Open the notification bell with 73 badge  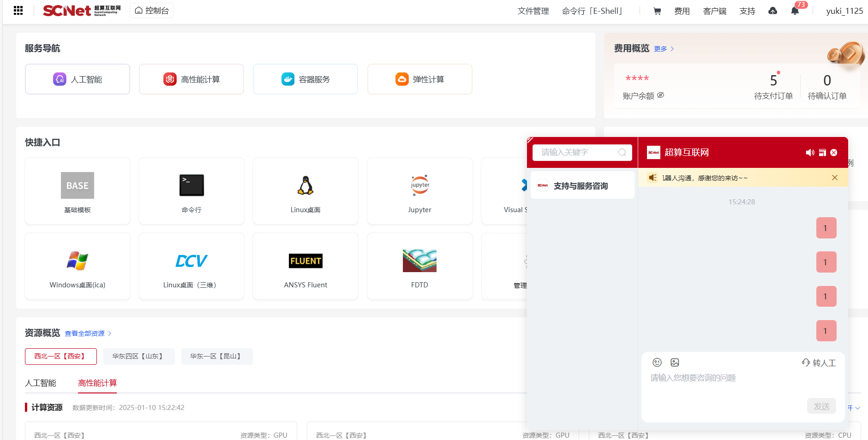[795, 11]
